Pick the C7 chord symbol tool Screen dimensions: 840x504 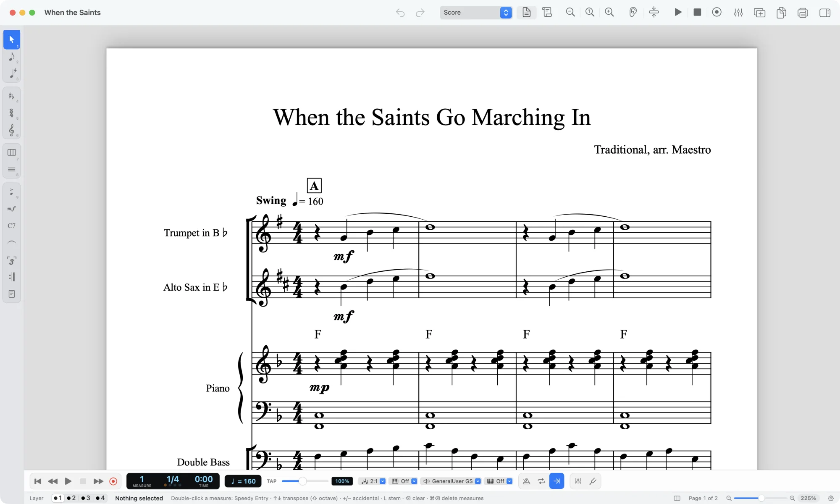(12, 226)
